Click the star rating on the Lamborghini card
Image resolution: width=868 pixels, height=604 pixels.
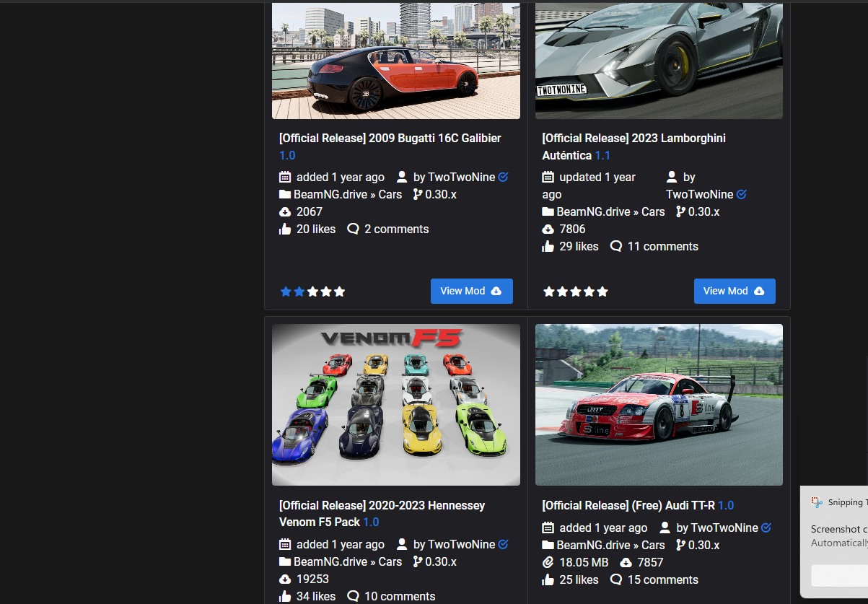[576, 292]
